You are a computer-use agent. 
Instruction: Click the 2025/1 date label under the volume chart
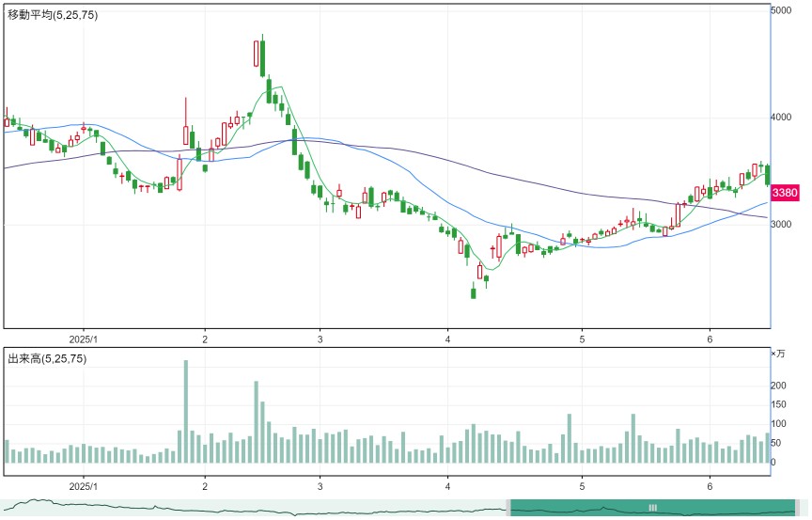[x=84, y=486]
